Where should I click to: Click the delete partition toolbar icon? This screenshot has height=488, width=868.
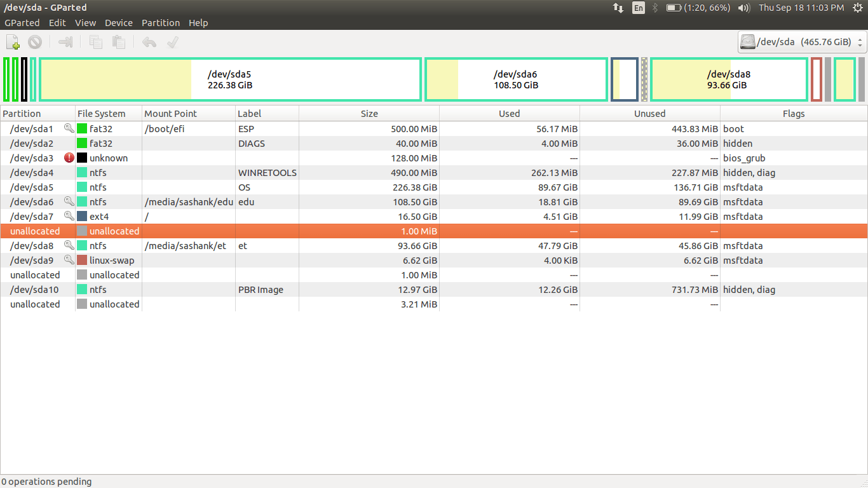click(35, 41)
